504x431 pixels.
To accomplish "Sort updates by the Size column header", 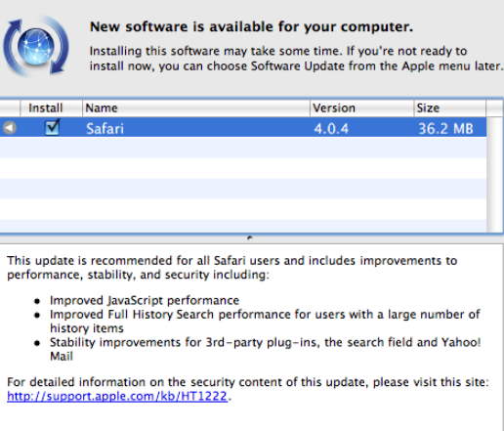I will [450, 108].
